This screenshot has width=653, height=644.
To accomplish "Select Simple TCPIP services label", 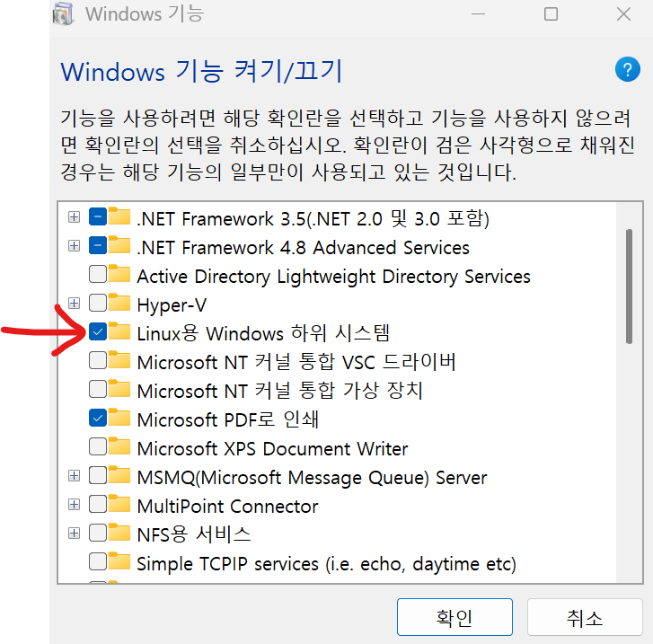I will [x=327, y=564].
